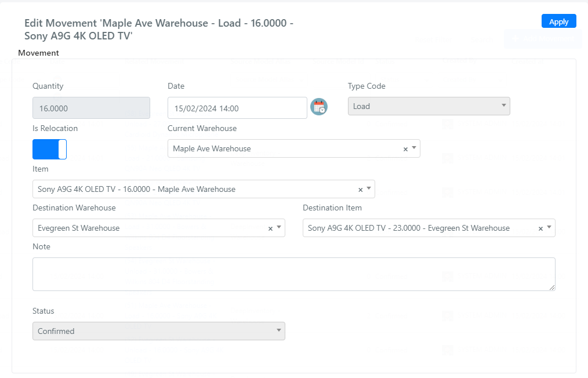Click into the Date input field
This screenshot has height=378, width=588.
click(x=237, y=108)
